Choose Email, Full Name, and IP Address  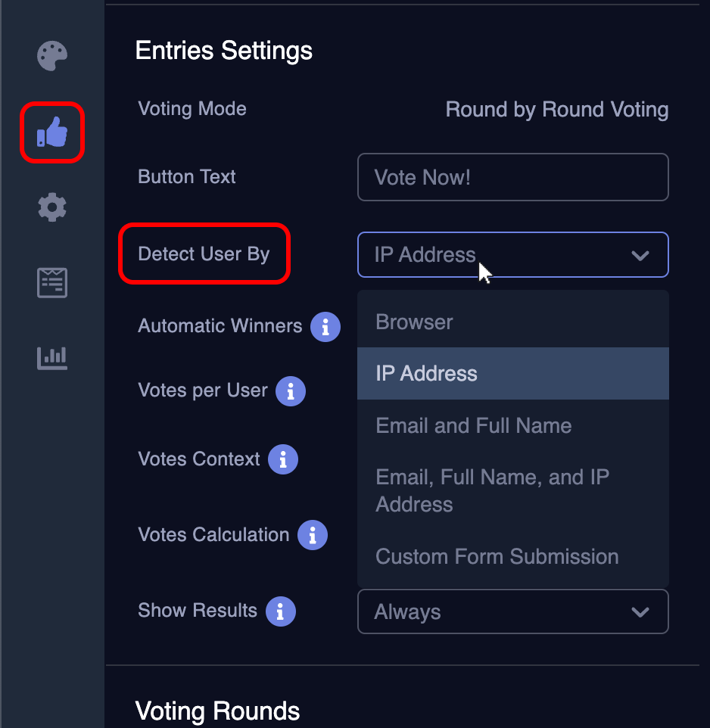pyautogui.click(x=492, y=490)
